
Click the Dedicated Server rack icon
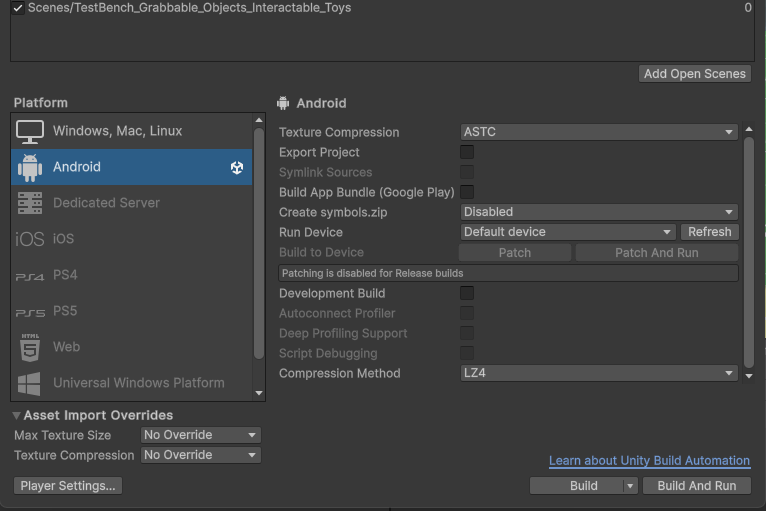[30, 203]
